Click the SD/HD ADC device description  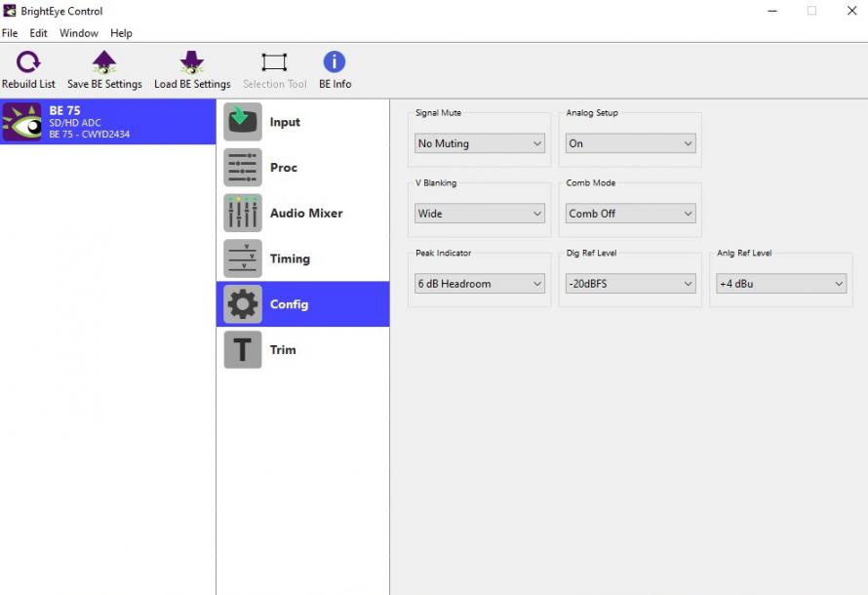[75, 123]
